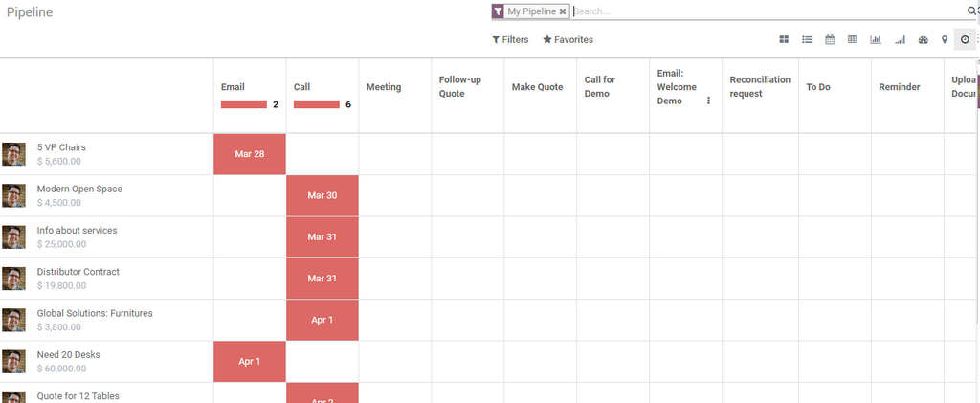Open the Cohort view

(900, 40)
